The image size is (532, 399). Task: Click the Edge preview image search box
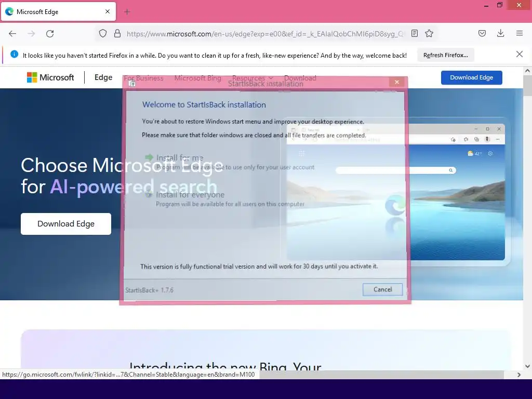click(x=395, y=170)
